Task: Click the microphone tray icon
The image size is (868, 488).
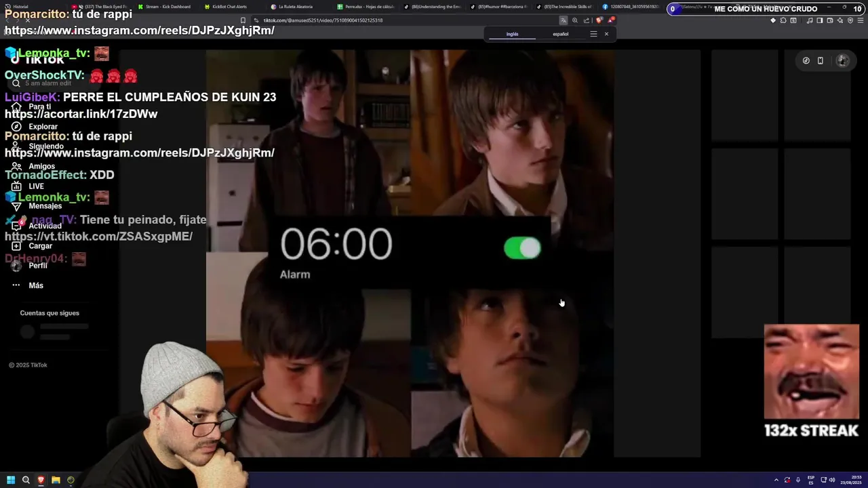Action: 798,480
